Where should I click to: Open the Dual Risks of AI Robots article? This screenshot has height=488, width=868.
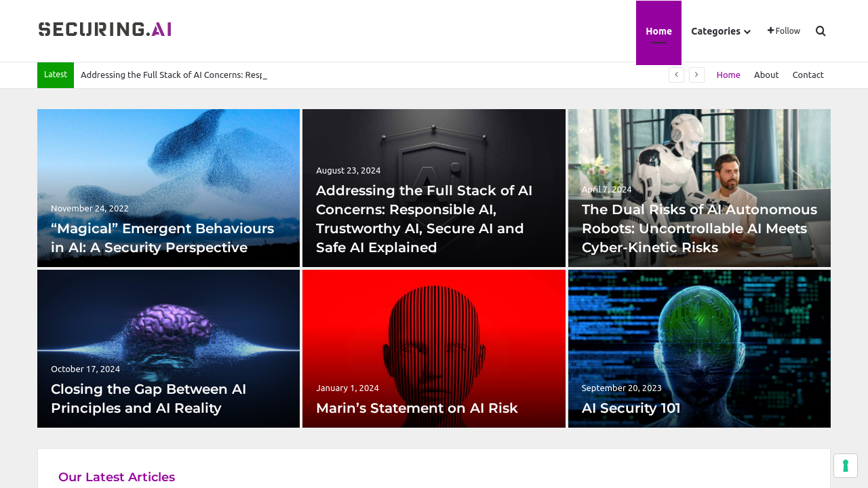[698, 228]
